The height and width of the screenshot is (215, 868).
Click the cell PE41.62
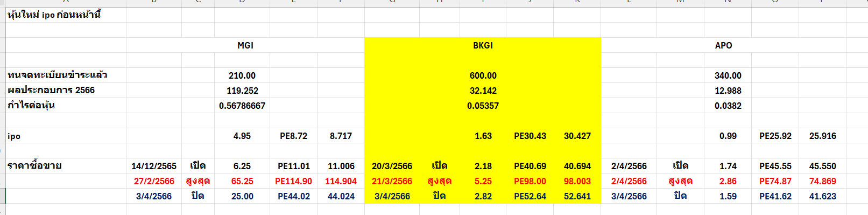coord(775,196)
